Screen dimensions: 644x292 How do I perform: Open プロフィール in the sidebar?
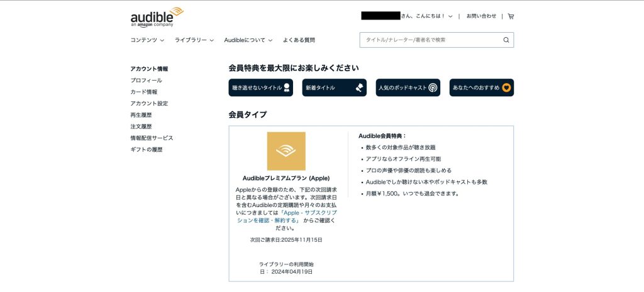(x=146, y=81)
